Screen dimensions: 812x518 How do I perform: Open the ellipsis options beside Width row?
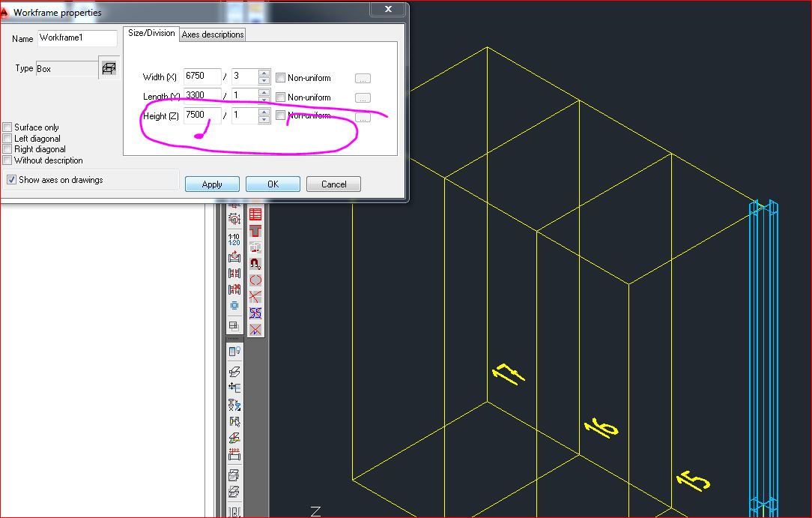tap(362, 78)
